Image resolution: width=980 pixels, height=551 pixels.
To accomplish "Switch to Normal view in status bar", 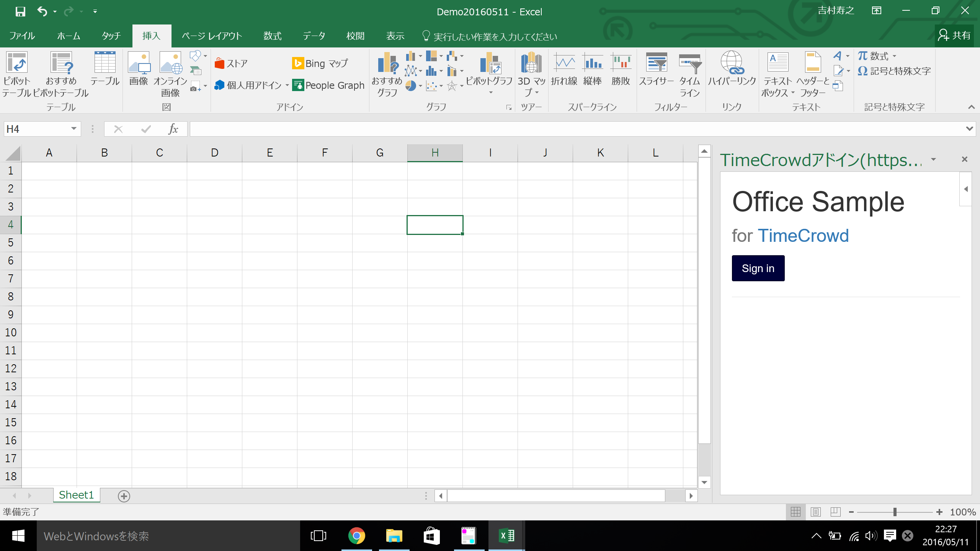I will click(795, 512).
